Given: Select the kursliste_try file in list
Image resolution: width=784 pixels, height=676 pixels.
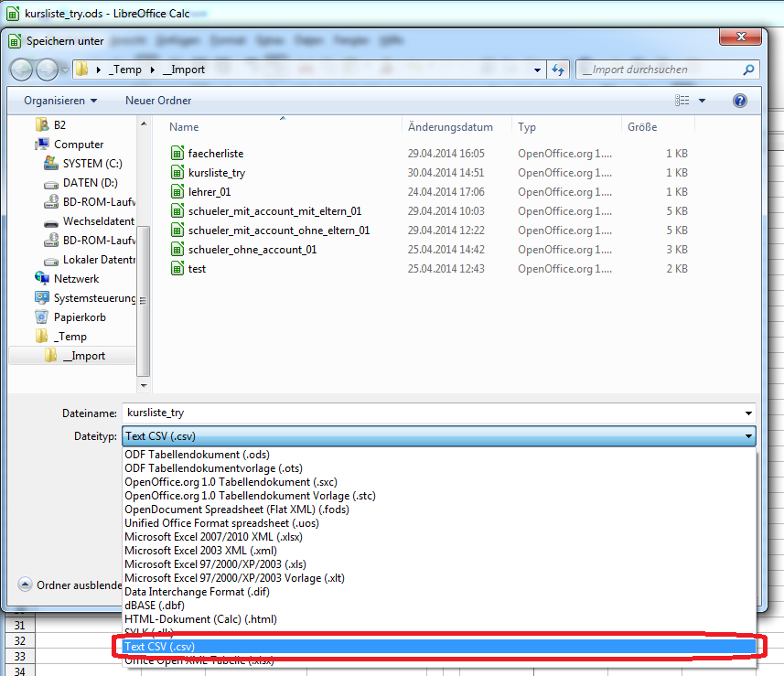Looking at the screenshot, I should 217,173.
